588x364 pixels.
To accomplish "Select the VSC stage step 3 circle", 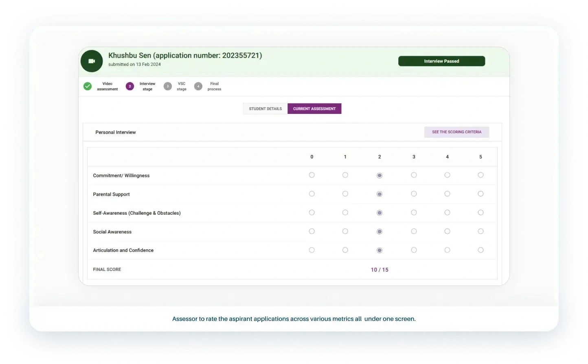I will pyautogui.click(x=168, y=86).
